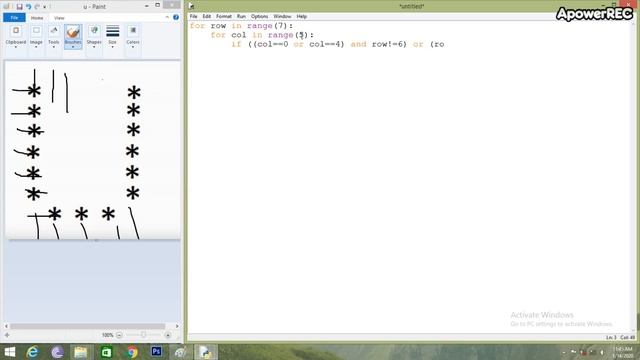Click the Undo arrow in Paint's title bar

[x=28, y=7]
